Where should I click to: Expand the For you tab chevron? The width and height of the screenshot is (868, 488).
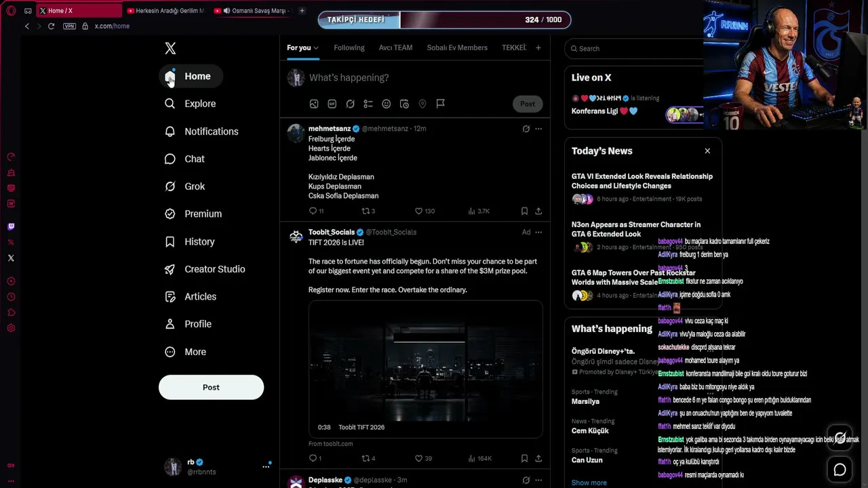click(316, 48)
